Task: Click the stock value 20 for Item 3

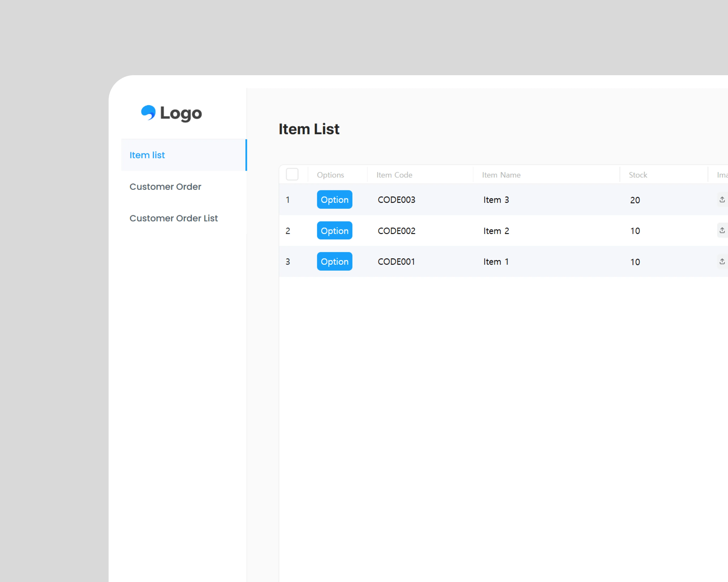Action: (x=635, y=200)
